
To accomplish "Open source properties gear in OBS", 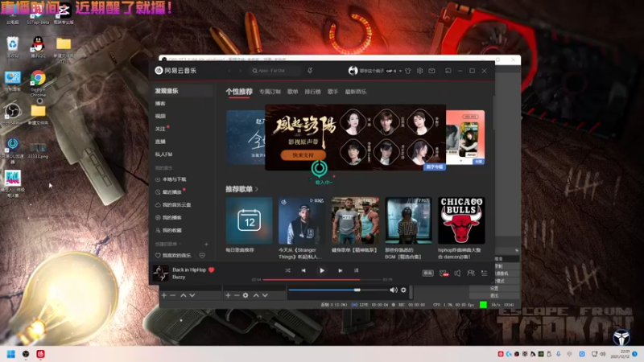I will 246,295.
